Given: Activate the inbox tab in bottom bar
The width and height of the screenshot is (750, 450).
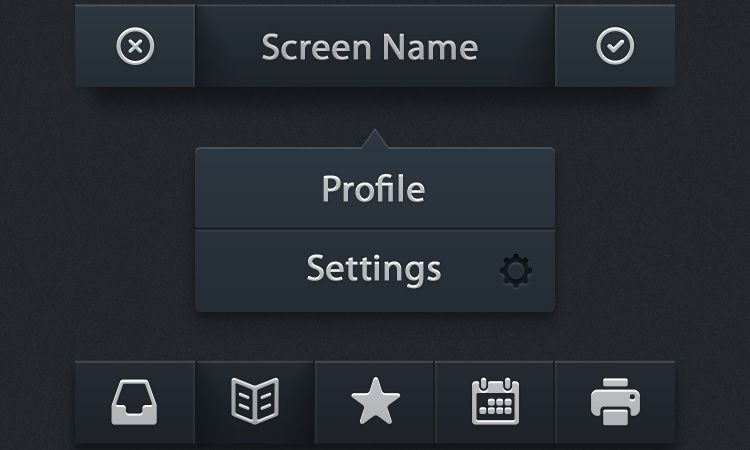Looking at the screenshot, I should point(135,403).
